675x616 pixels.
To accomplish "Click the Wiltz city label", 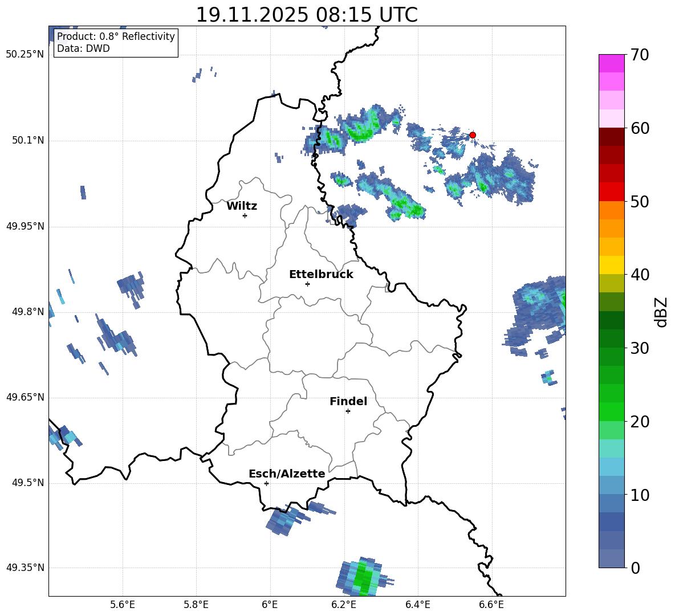I will 242,206.
